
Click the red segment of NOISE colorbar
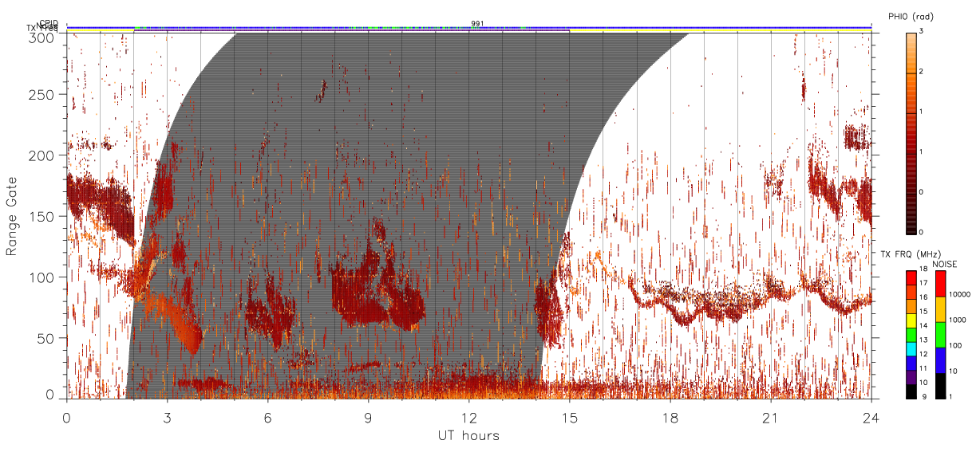(x=940, y=284)
